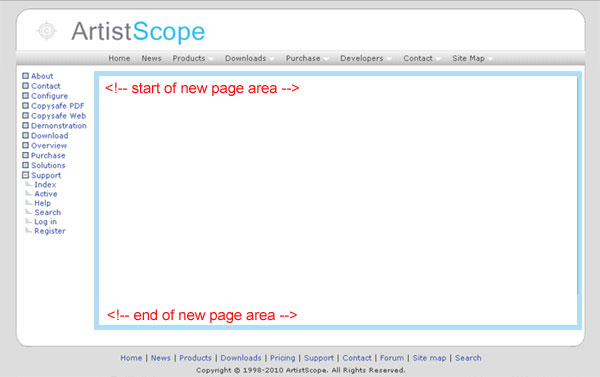The width and height of the screenshot is (600, 377).
Task: Expand the About node with its plus box
Action: pyautogui.click(x=25, y=76)
